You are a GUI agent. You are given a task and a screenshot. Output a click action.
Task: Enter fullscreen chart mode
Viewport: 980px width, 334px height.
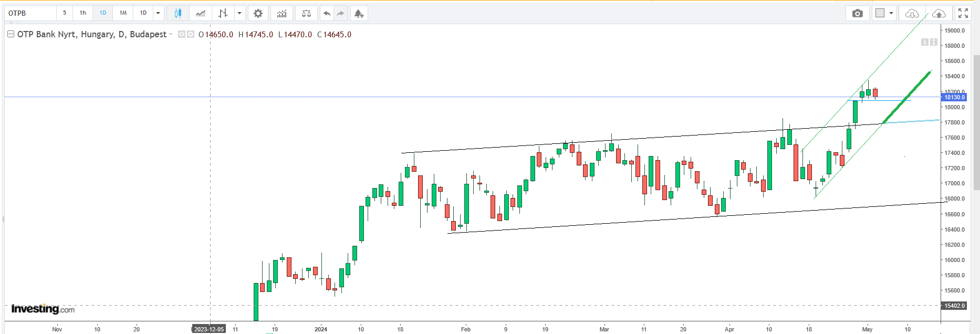tap(963, 13)
